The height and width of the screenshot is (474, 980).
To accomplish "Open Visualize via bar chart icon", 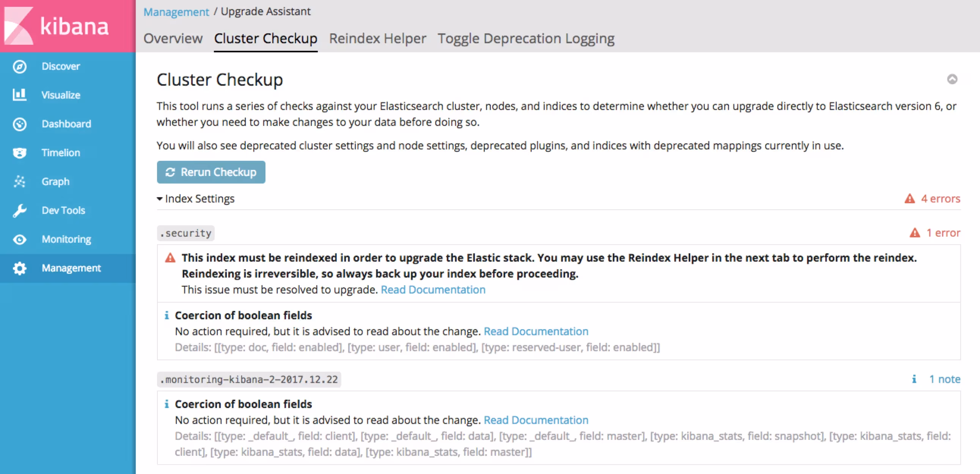I will [x=19, y=95].
